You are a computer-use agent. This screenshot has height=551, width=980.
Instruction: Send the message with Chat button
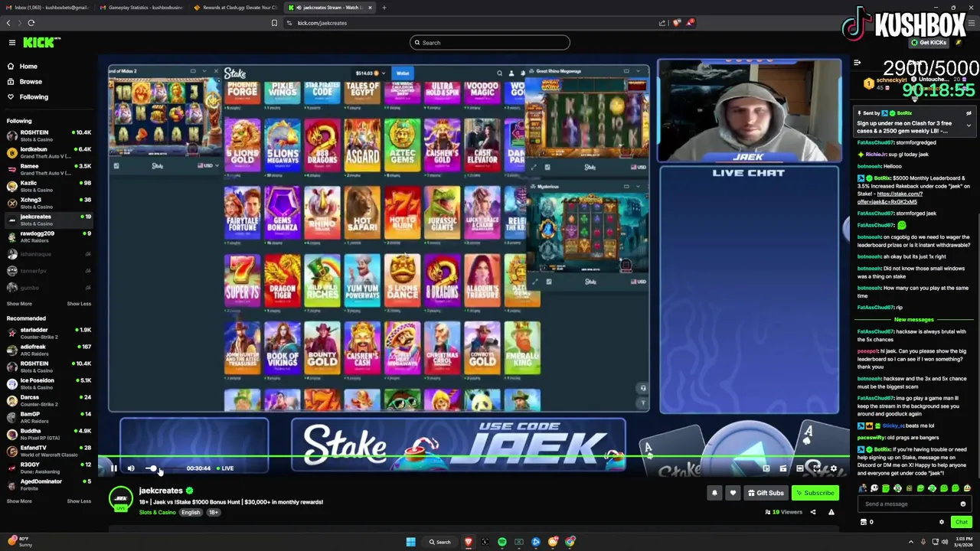point(962,522)
